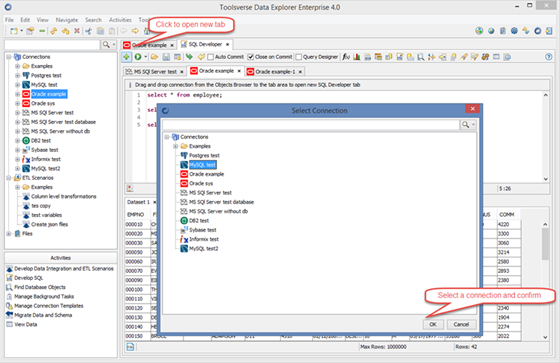Screen dimensions: 560x363
Task: Open the File menu
Action: pos(9,20)
